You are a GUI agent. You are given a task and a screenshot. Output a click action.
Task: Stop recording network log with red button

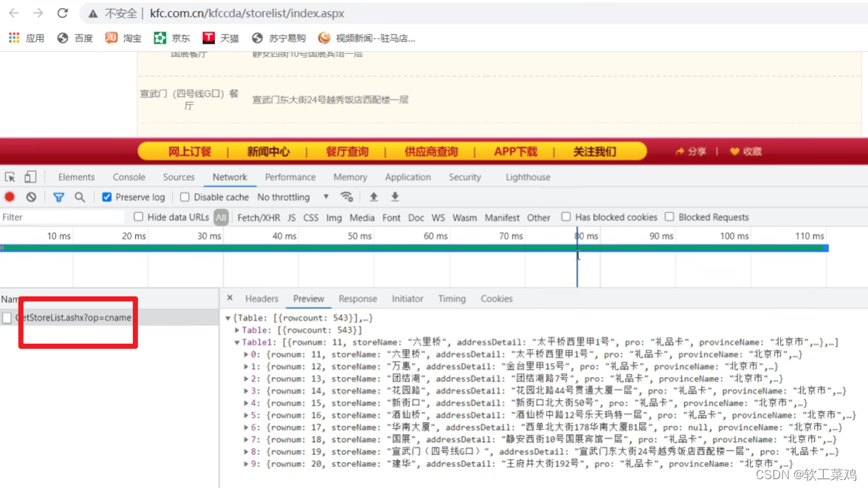[10, 197]
